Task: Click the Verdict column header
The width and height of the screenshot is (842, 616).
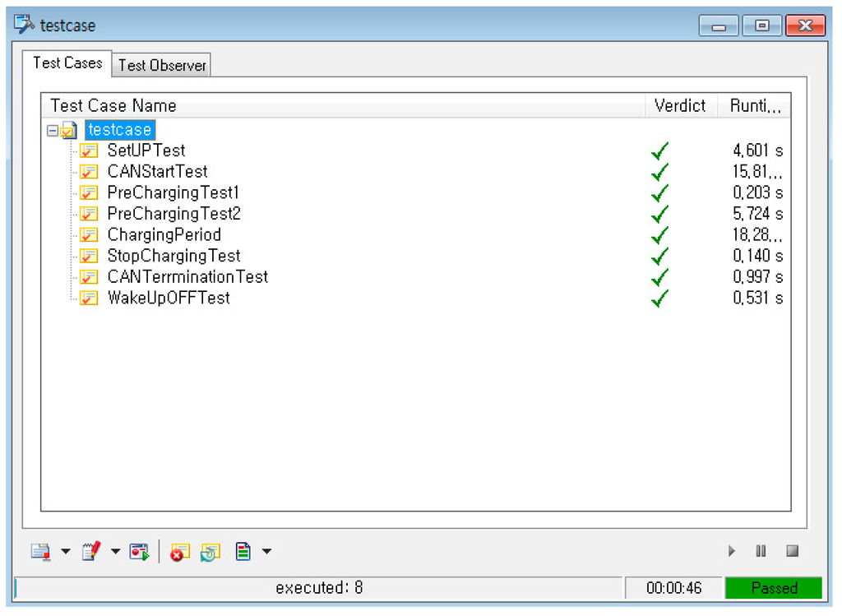Action: [679, 105]
